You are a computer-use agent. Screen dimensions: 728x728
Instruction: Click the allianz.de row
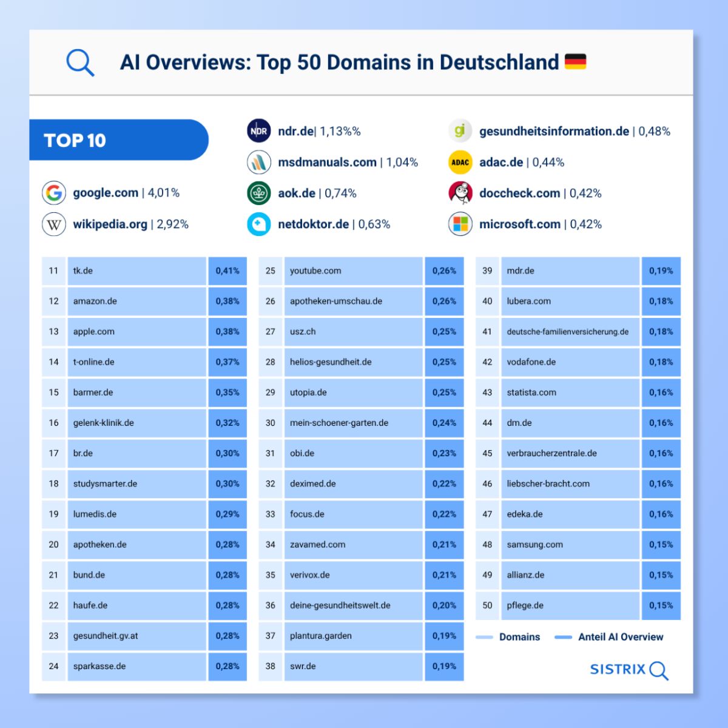pyautogui.click(x=578, y=575)
